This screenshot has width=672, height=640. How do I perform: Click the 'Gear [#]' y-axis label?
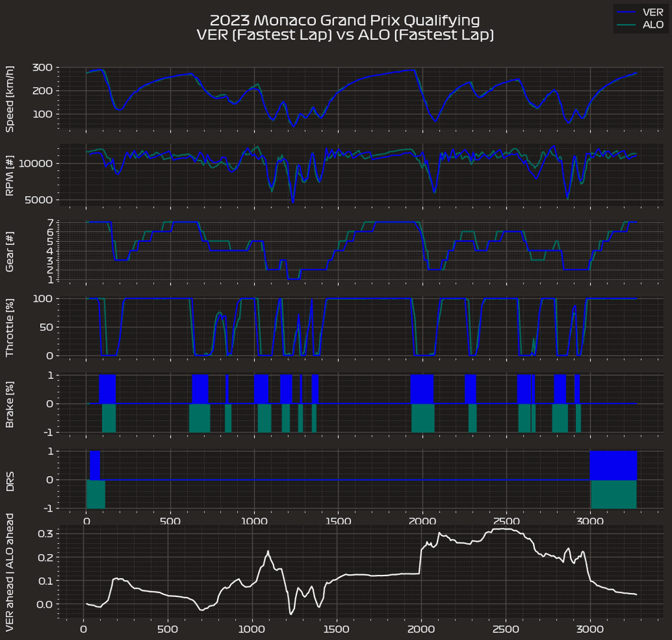click(9, 251)
